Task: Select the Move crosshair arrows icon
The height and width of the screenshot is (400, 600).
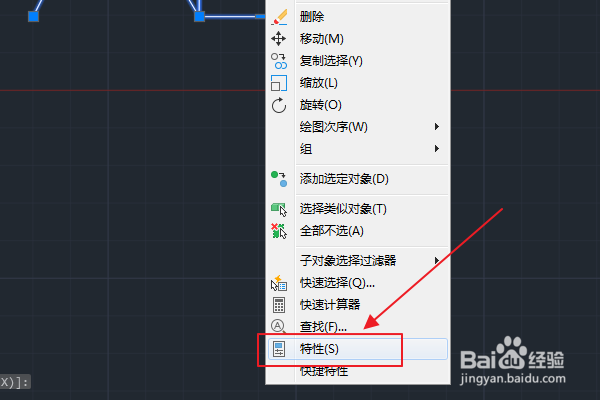Action: pyautogui.click(x=279, y=39)
